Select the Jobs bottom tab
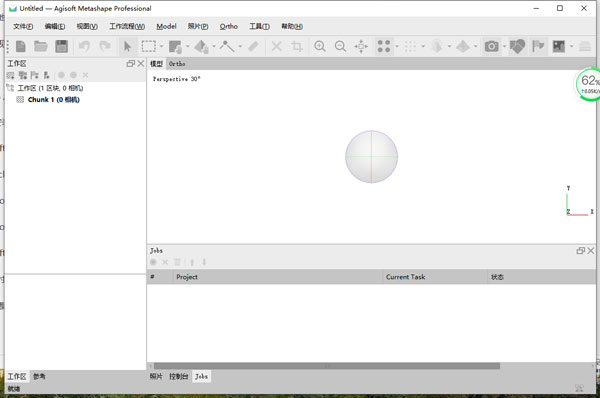The image size is (600, 398). click(x=201, y=377)
